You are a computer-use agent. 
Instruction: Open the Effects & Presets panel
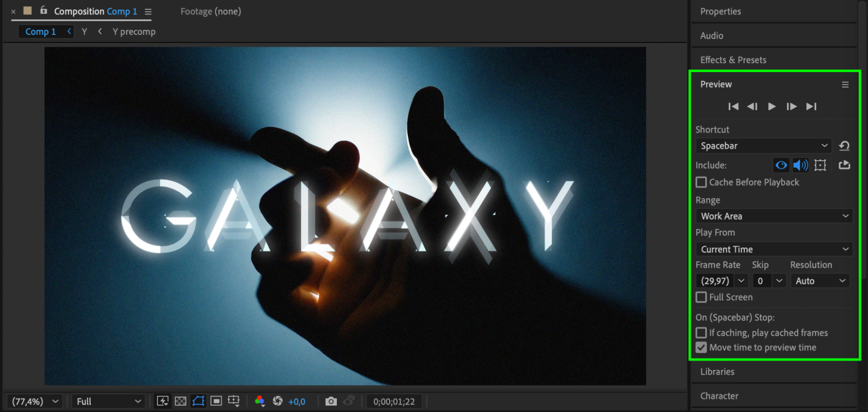733,60
